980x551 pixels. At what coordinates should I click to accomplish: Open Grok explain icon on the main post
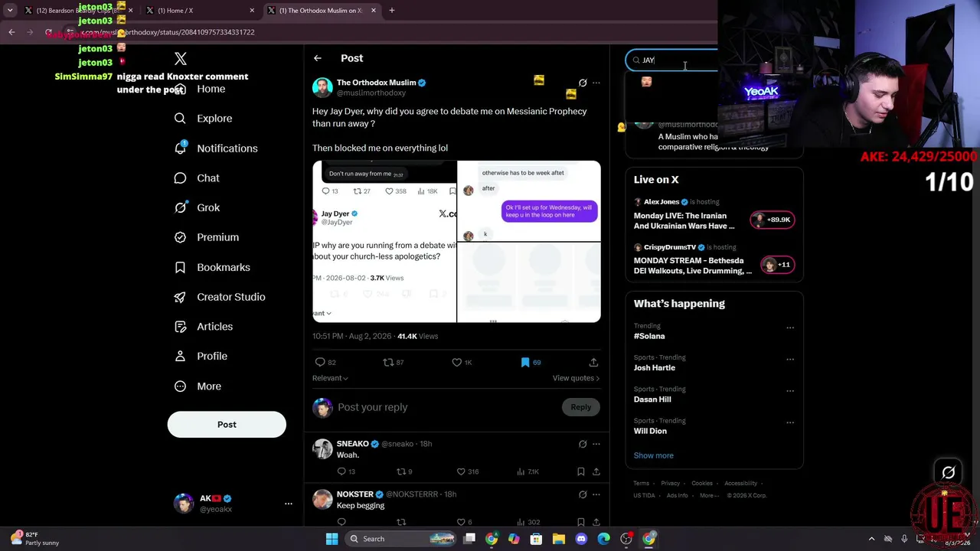583,83
